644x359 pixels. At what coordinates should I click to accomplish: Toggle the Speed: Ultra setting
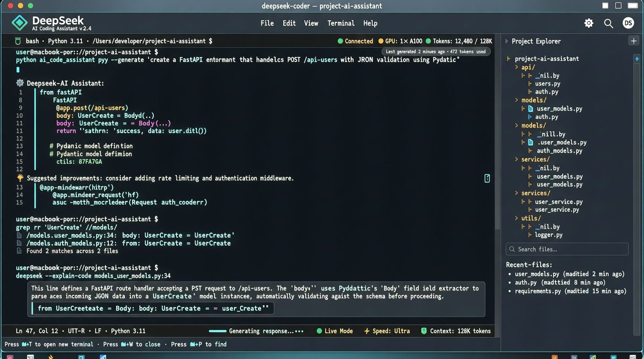click(x=387, y=331)
